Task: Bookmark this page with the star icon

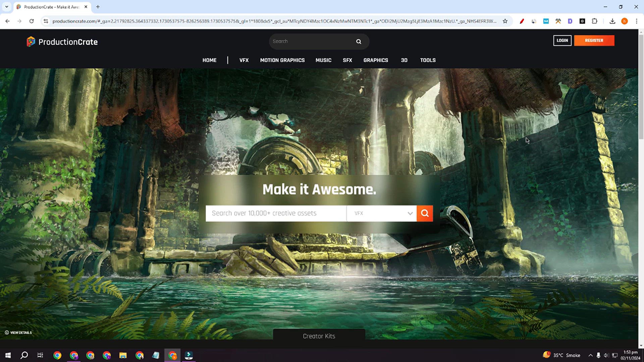Action: [505, 21]
